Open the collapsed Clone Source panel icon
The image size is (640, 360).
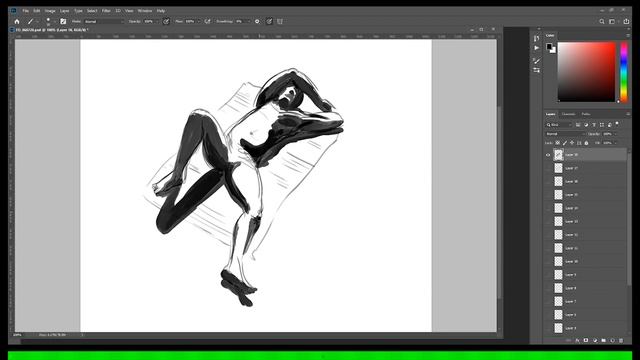(536, 70)
